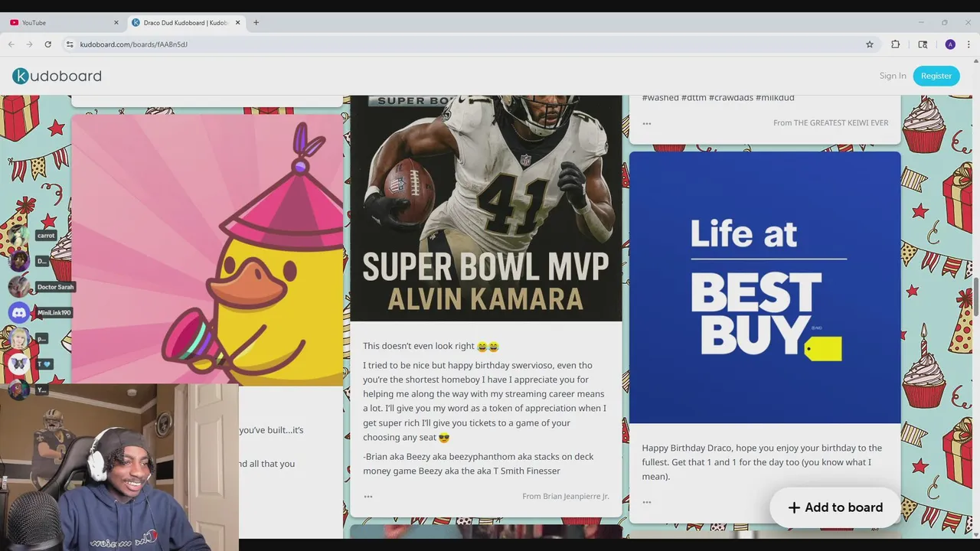Close the YouTube tab
Screen dimensions: 980x551
pos(116,23)
